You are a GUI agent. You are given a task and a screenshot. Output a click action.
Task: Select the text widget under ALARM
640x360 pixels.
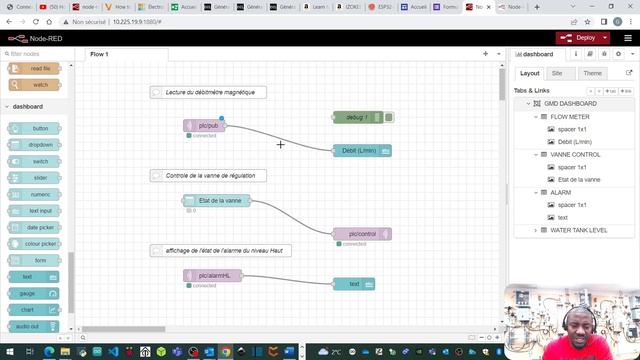(x=562, y=218)
